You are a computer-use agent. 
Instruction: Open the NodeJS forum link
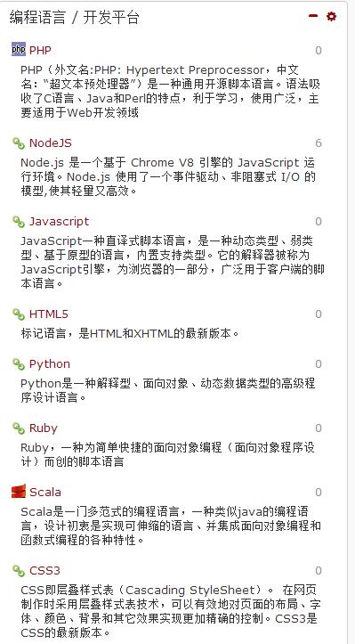pyautogui.click(x=51, y=143)
